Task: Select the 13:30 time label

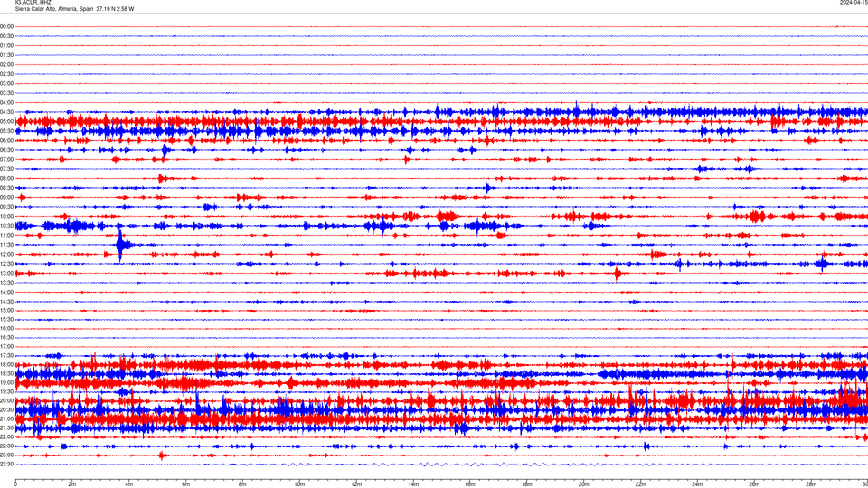Action: tap(6, 282)
